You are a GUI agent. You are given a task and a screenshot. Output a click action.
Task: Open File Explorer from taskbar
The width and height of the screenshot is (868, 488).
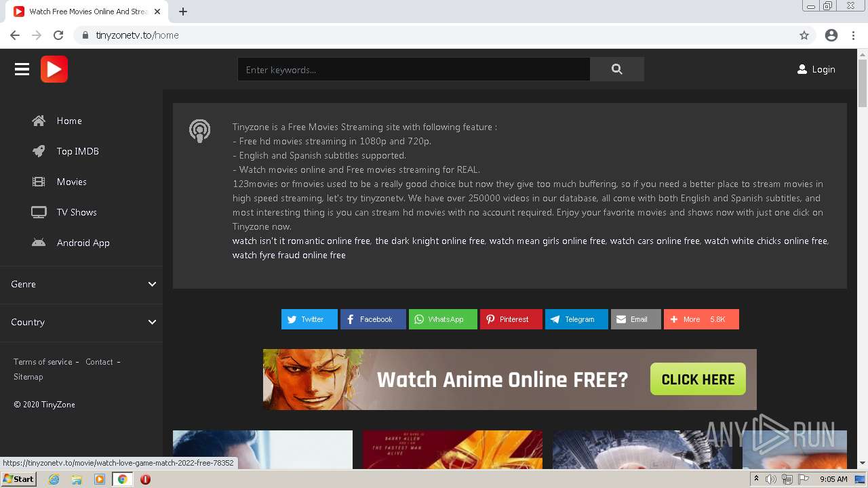pyautogui.click(x=77, y=479)
